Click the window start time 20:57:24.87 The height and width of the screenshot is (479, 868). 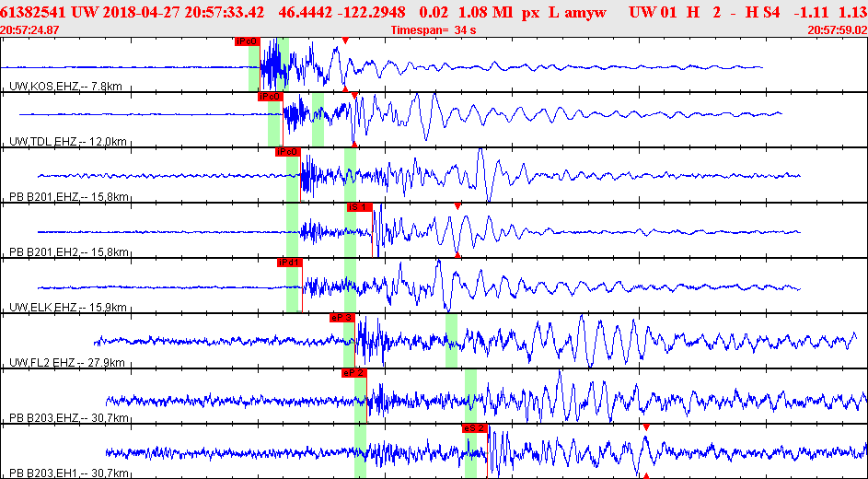pyautogui.click(x=30, y=29)
